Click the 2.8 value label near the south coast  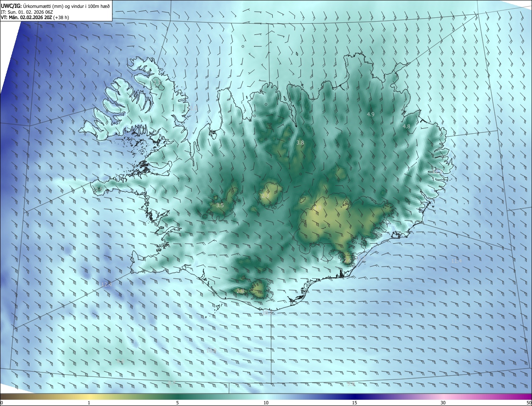[x=240, y=291]
